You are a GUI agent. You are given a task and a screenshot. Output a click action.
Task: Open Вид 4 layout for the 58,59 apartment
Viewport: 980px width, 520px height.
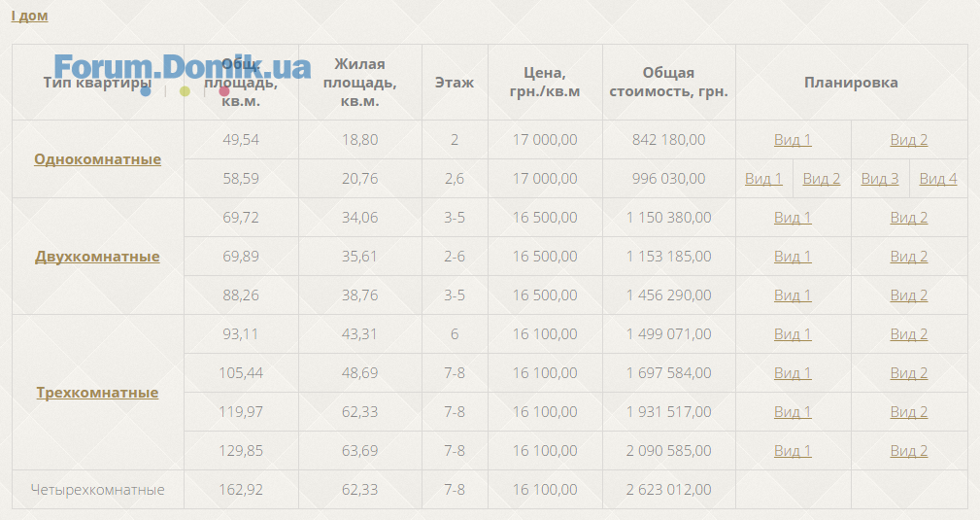pos(938,178)
